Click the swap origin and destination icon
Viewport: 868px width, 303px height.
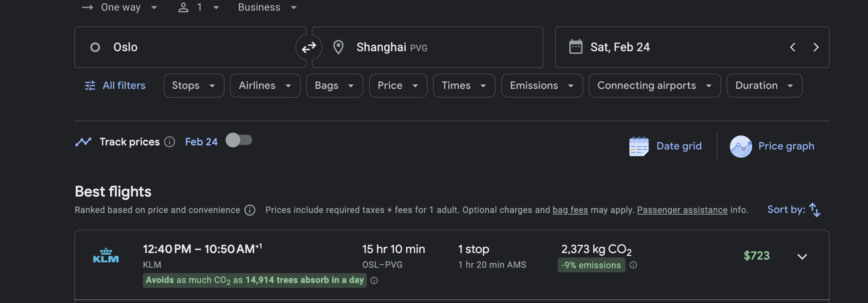click(309, 47)
